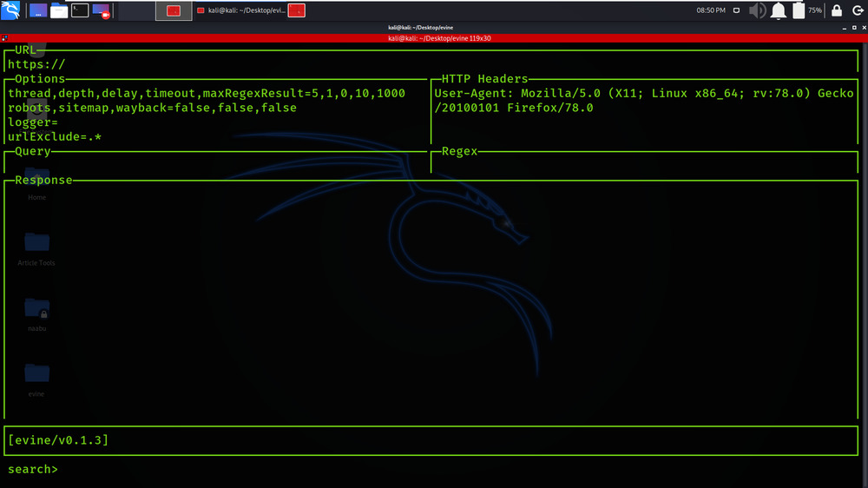
Task: Focus the URL field with https://
Action: click(x=431, y=64)
